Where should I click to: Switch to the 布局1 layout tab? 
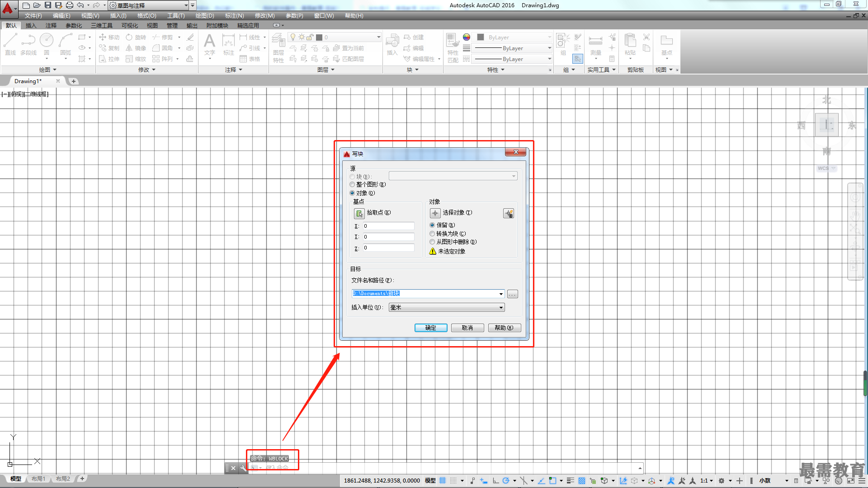(38, 479)
